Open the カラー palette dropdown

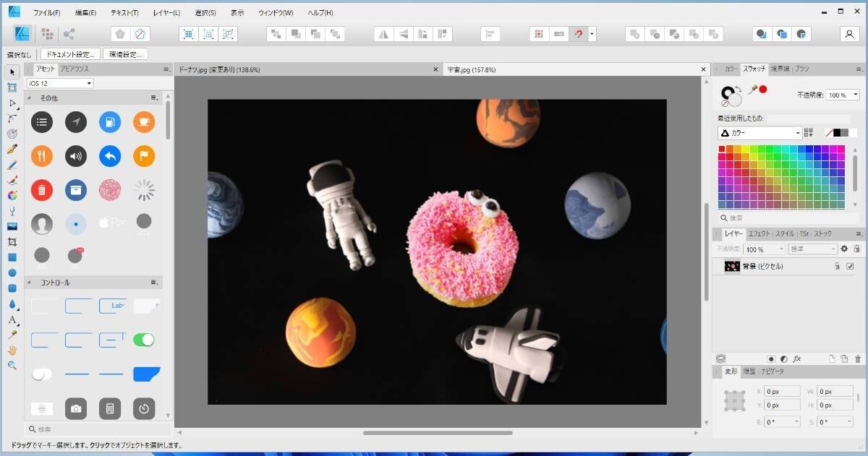[759, 133]
